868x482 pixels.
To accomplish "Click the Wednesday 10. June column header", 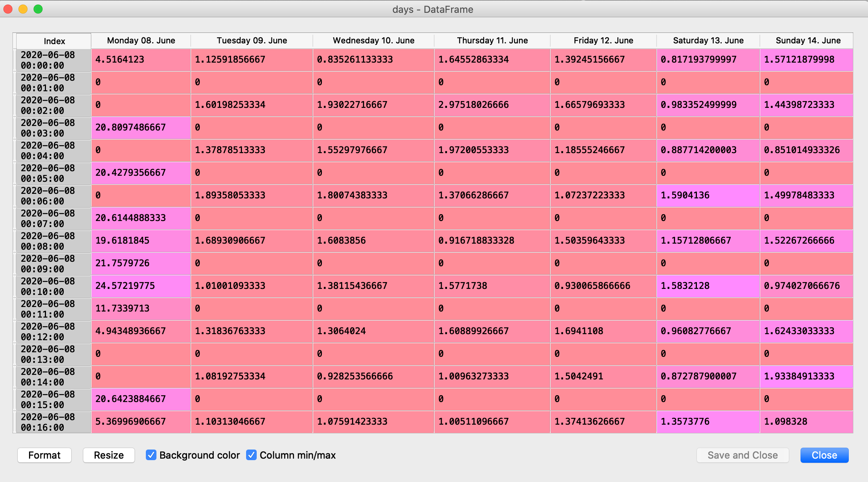I will click(x=374, y=41).
